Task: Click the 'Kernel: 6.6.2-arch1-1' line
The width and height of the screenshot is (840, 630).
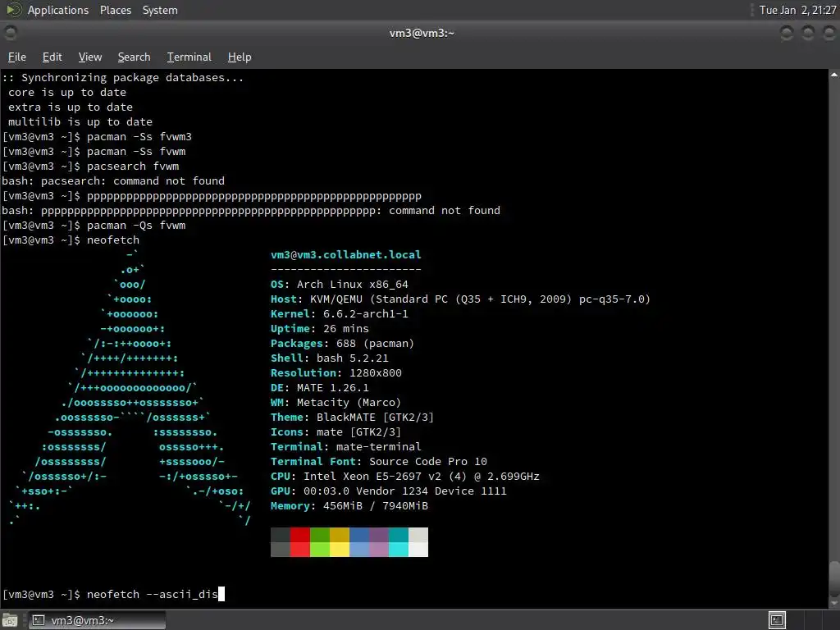Action: pyautogui.click(x=339, y=314)
